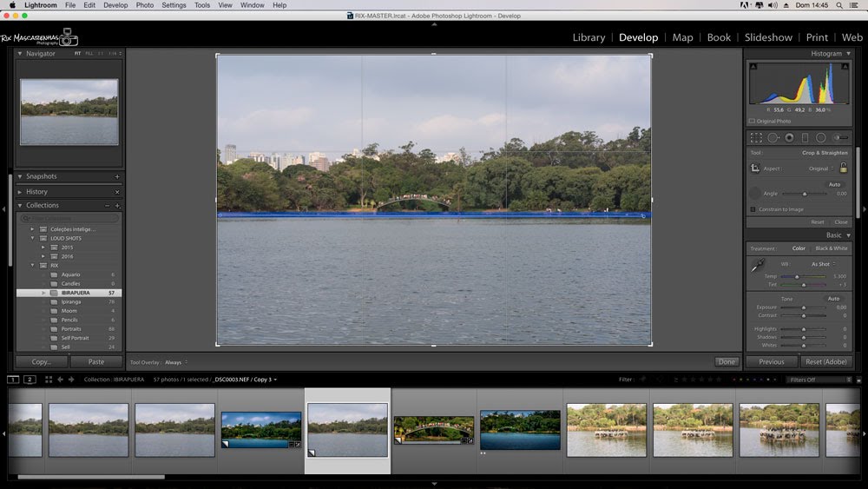
Task: Open the Photo menu
Action: coord(144,5)
